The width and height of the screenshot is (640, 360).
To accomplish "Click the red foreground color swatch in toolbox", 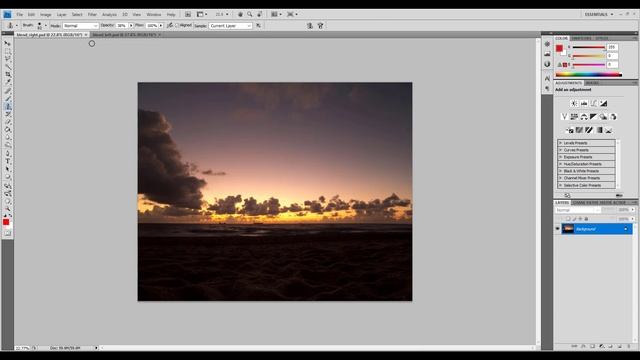I will pos(6,222).
